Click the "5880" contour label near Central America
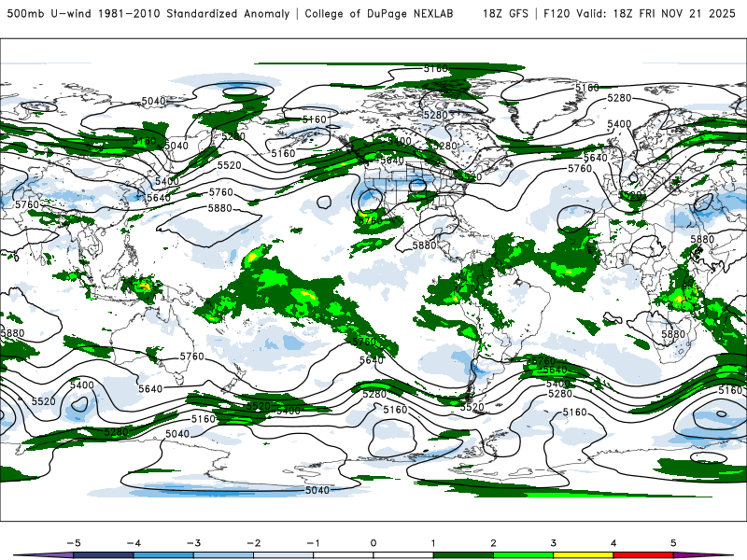The height and width of the screenshot is (560, 747). tap(424, 245)
